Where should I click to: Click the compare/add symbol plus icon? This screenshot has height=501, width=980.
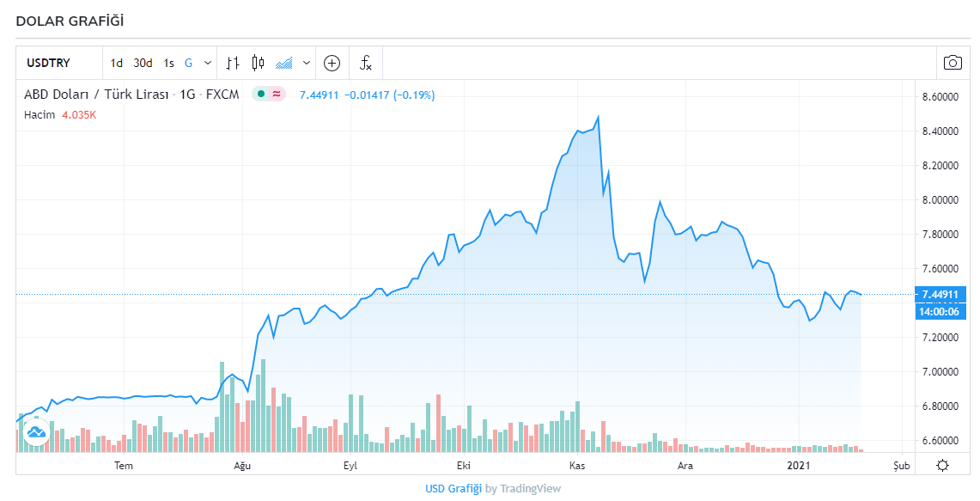332,63
